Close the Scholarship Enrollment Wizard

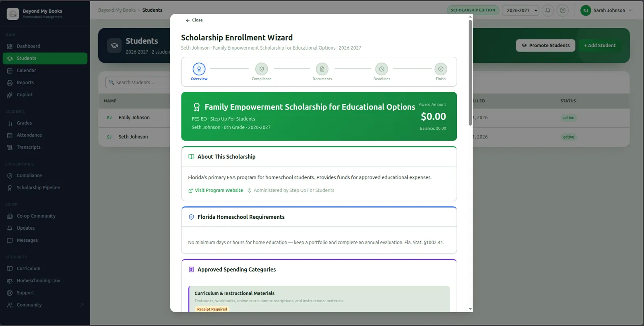coord(194,20)
